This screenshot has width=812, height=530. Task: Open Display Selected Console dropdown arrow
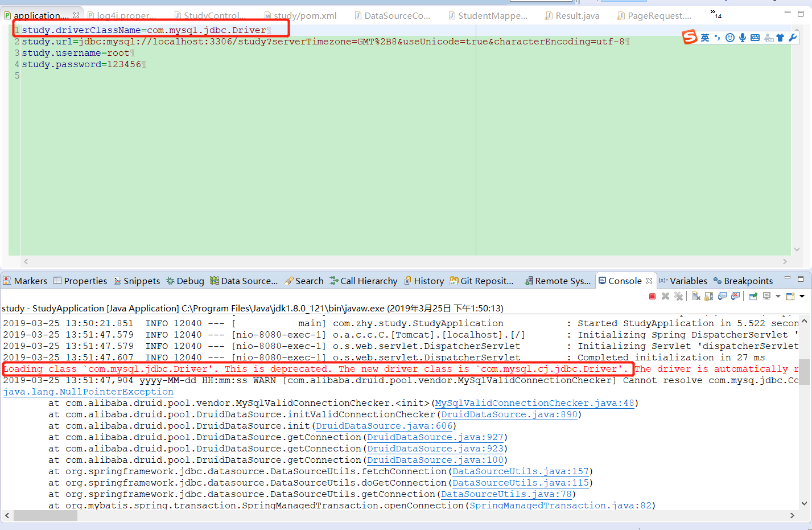tap(778, 296)
